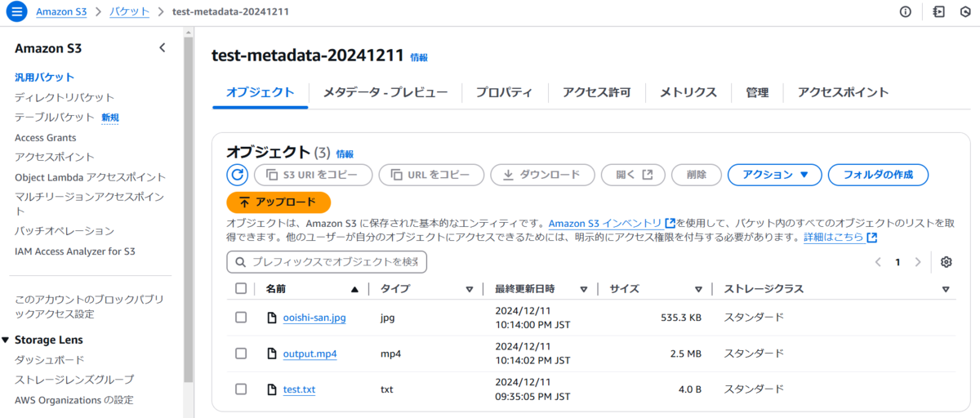Open the output.mp4 object link
The image size is (980, 418).
coord(310,354)
